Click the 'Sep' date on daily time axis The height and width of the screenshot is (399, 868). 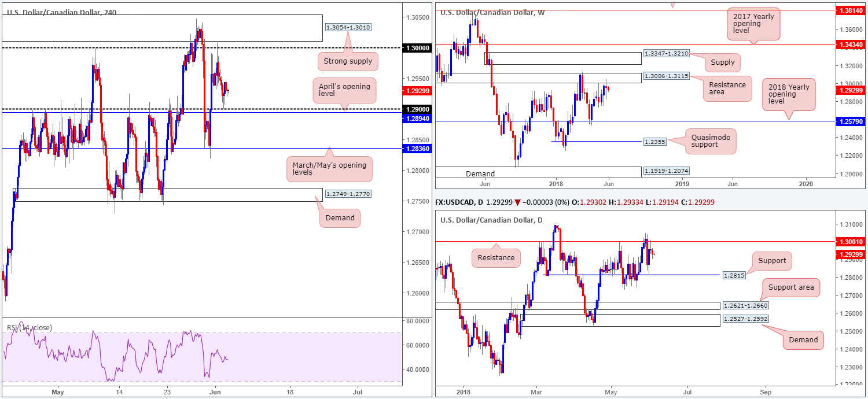tap(764, 391)
